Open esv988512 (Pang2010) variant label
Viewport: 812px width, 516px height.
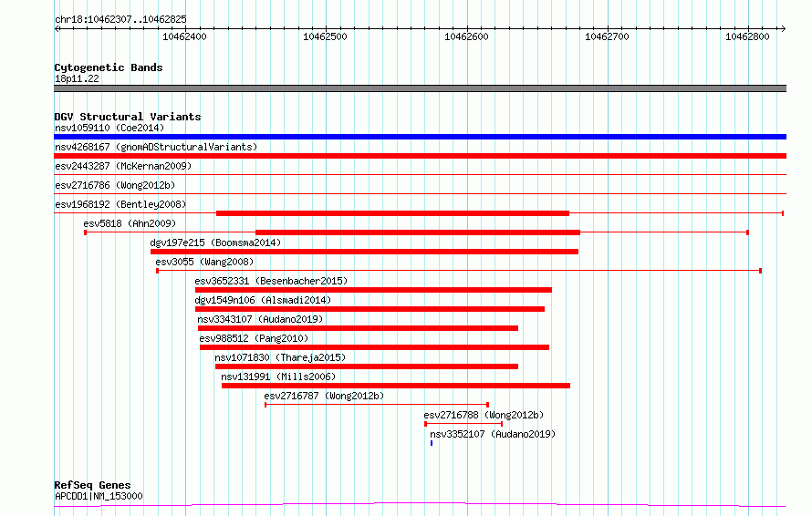click(x=254, y=338)
